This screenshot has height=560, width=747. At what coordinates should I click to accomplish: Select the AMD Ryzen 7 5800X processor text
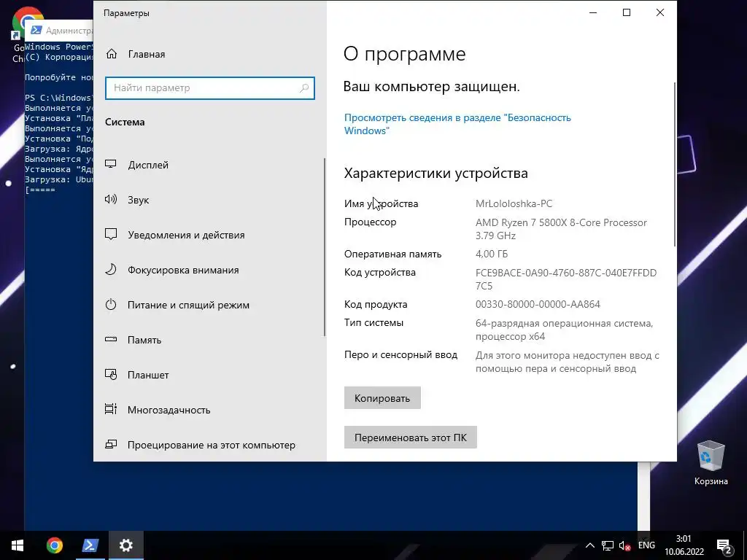561,229
